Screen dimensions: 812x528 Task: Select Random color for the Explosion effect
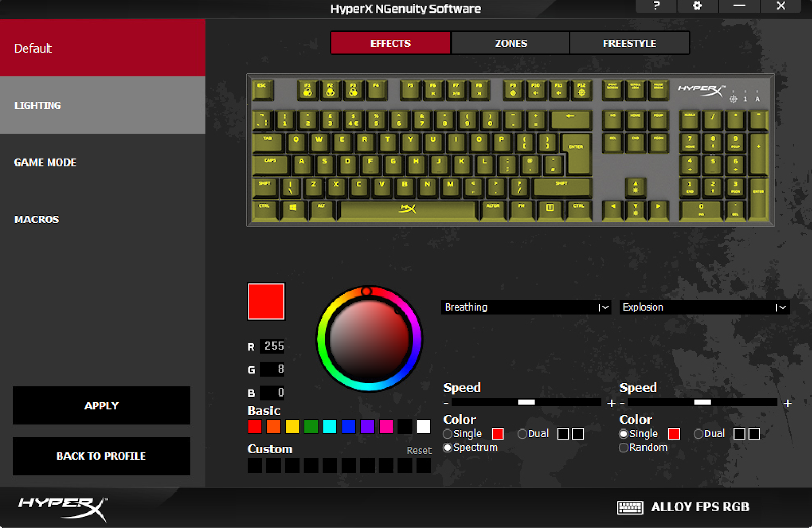point(623,447)
